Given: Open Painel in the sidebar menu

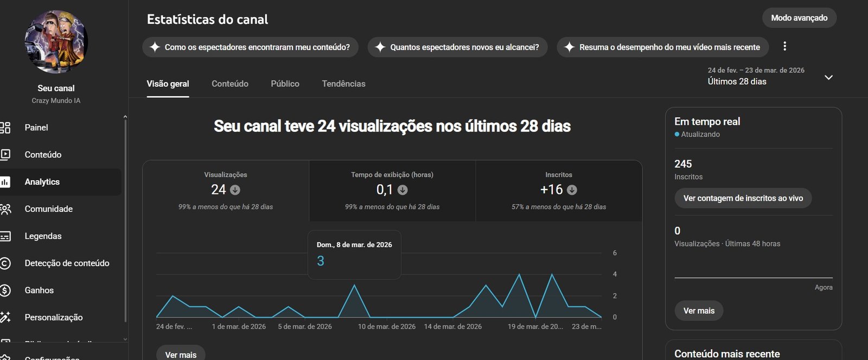Looking at the screenshot, I should [61, 128].
